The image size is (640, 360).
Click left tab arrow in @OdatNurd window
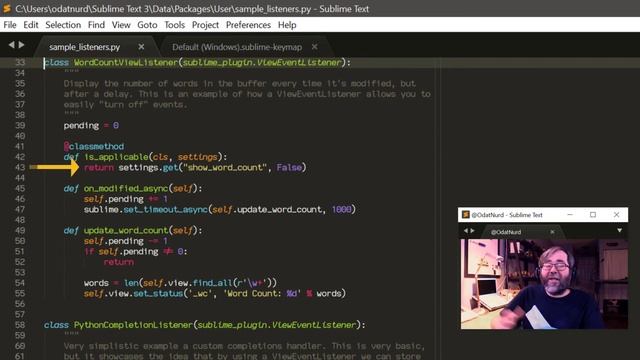coord(466,231)
